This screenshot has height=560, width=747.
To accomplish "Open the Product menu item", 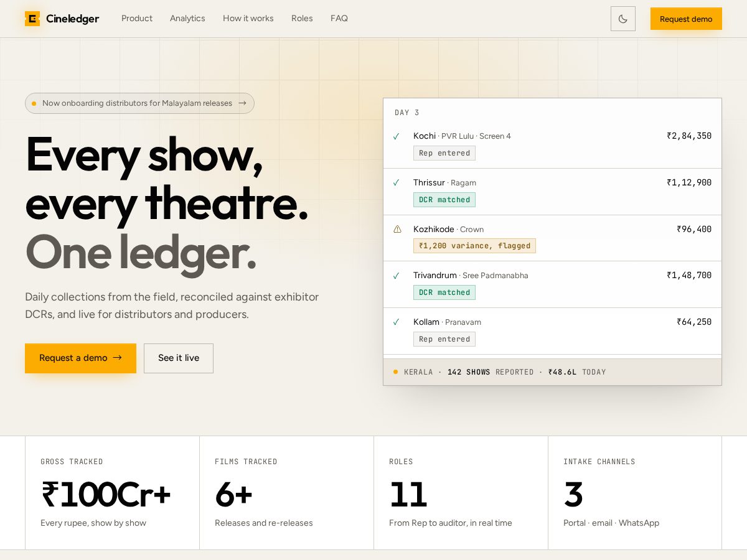I will pos(137,19).
